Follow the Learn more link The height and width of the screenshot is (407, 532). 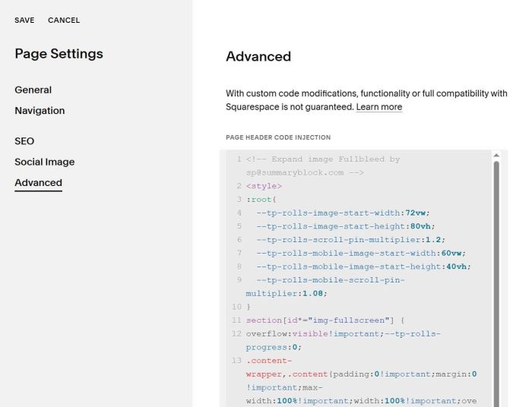pyautogui.click(x=379, y=107)
